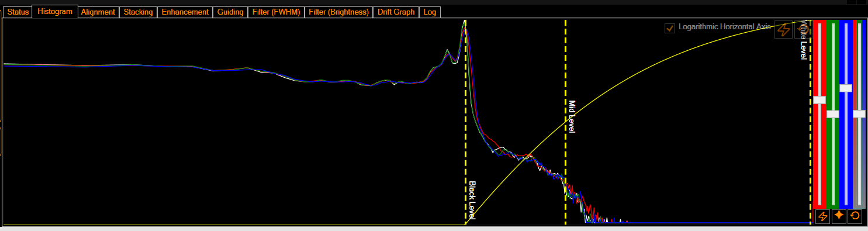Open the Alignment tab
This screenshot has width=868, height=231.
[x=98, y=12]
